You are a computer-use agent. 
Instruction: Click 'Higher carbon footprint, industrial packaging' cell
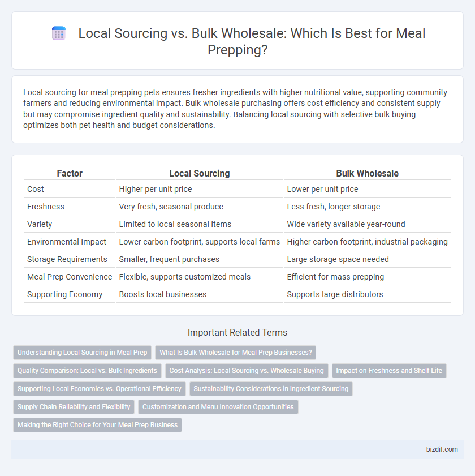[368, 242]
